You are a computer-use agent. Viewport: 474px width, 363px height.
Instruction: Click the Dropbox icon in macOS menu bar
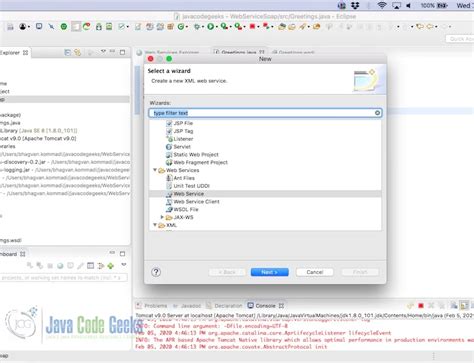(x=355, y=5)
